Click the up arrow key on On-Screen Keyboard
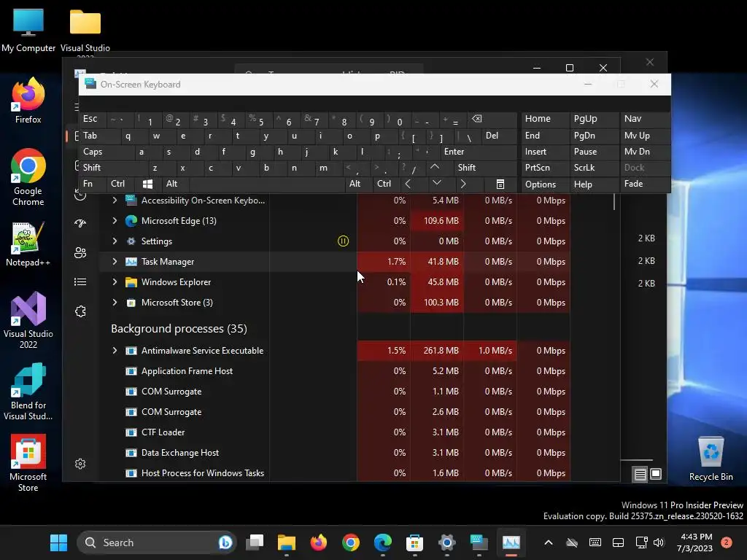The width and height of the screenshot is (747, 560). pos(435,168)
